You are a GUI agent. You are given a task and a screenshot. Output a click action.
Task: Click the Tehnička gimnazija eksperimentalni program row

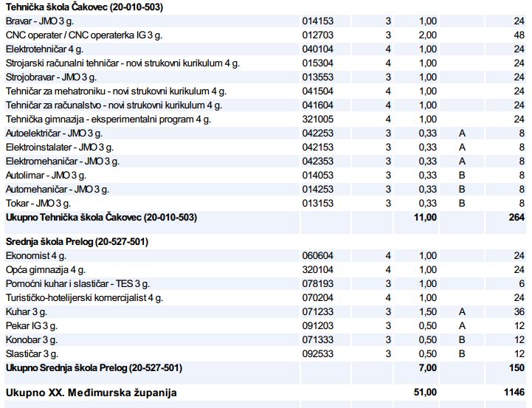(x=108, y=120)
